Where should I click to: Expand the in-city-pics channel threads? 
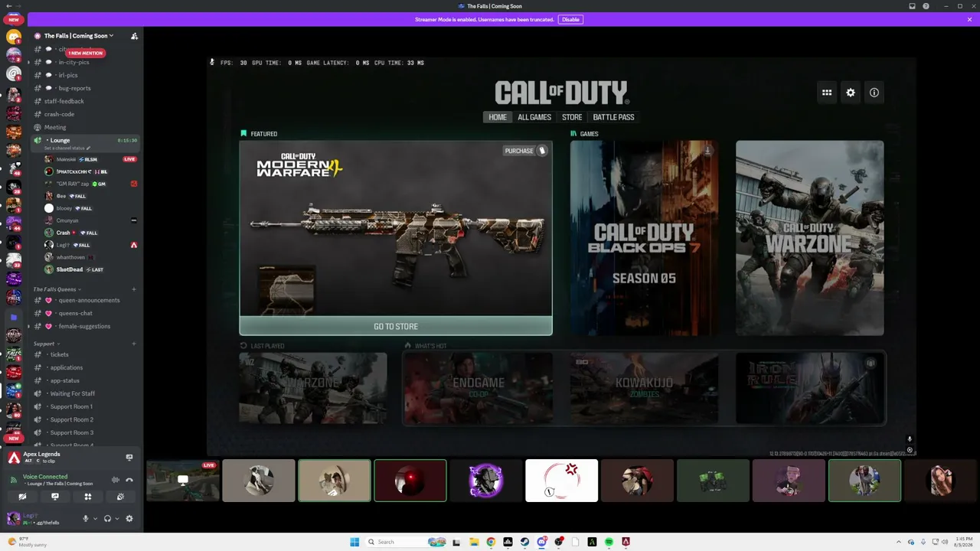pos(29,62)
